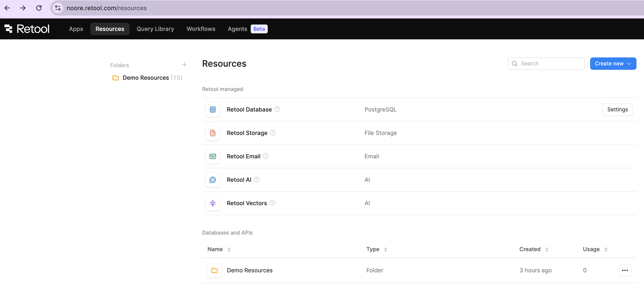Open the Create new dropdown
The image size is (644, 292).
point(613,64)
